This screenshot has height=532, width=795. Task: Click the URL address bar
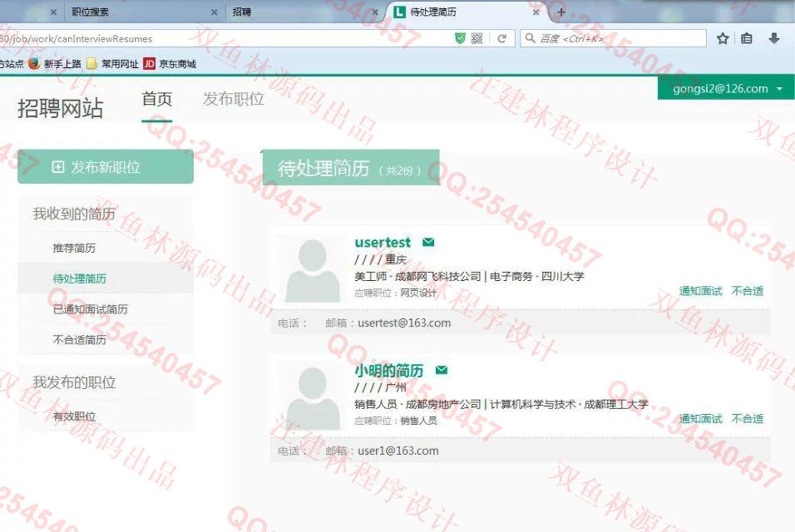pyautogui.click(x=225, y=38)
